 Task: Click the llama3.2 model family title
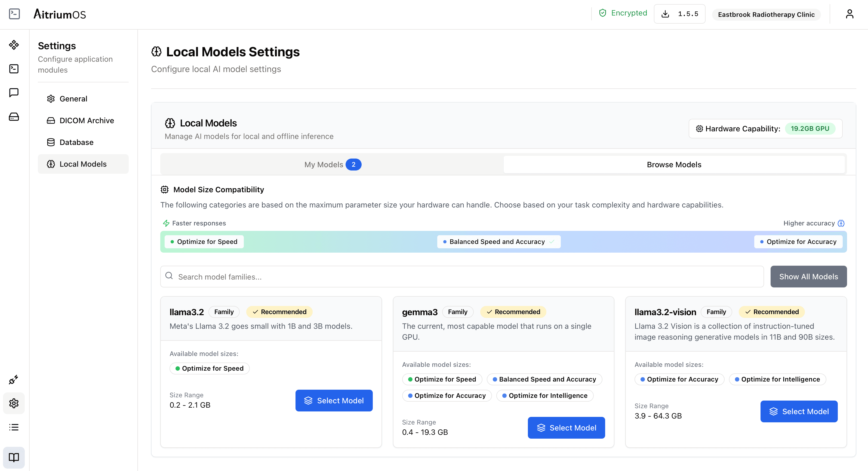point(187,312)
